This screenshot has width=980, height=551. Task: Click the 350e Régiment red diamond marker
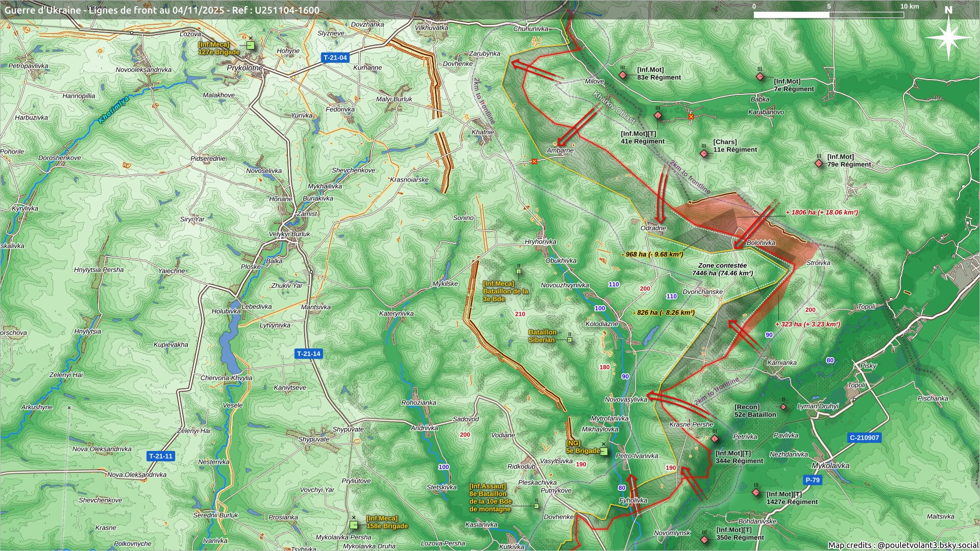704,539
